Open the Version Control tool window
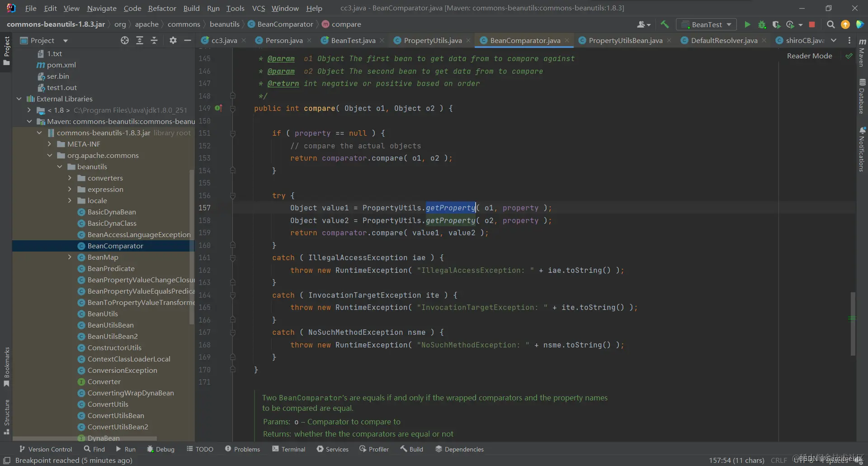Image resolution: width=868 pixels, height=466 pixels. pyautogui.click(x=45, y=449)
